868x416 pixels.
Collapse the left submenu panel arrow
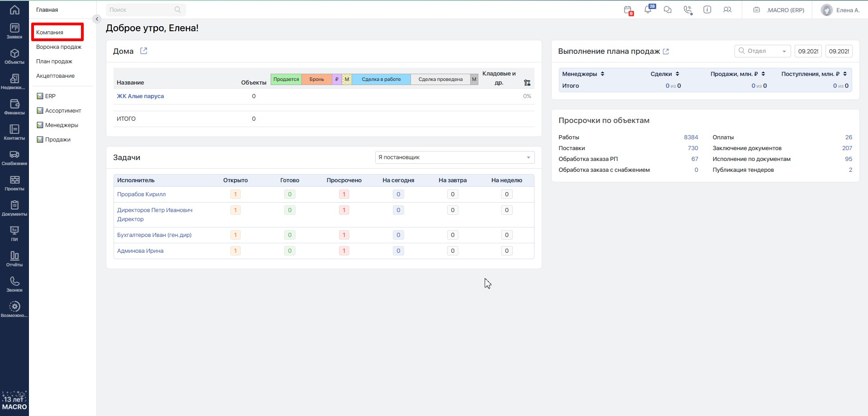click(96, 19)
